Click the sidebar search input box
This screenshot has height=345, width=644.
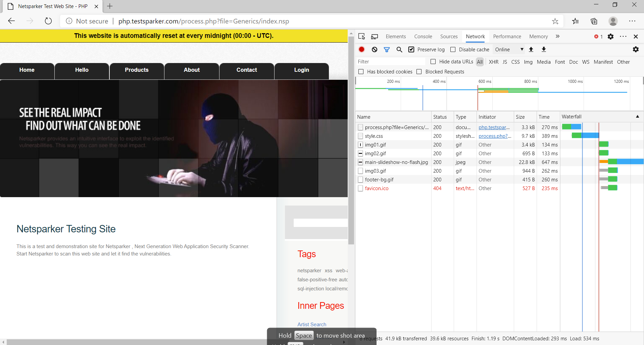coord(320,223)
